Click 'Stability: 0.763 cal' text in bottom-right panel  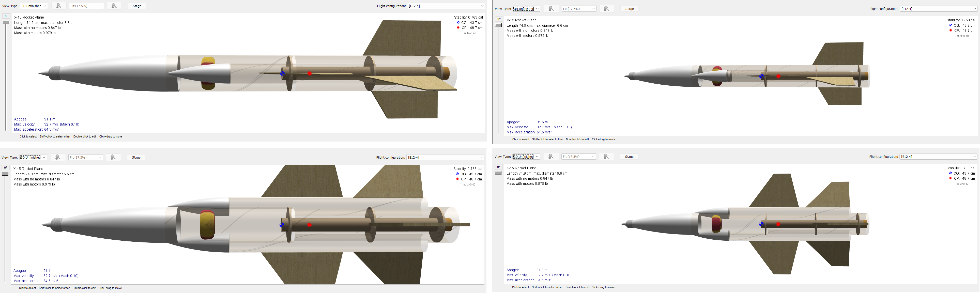click(961, 168)
